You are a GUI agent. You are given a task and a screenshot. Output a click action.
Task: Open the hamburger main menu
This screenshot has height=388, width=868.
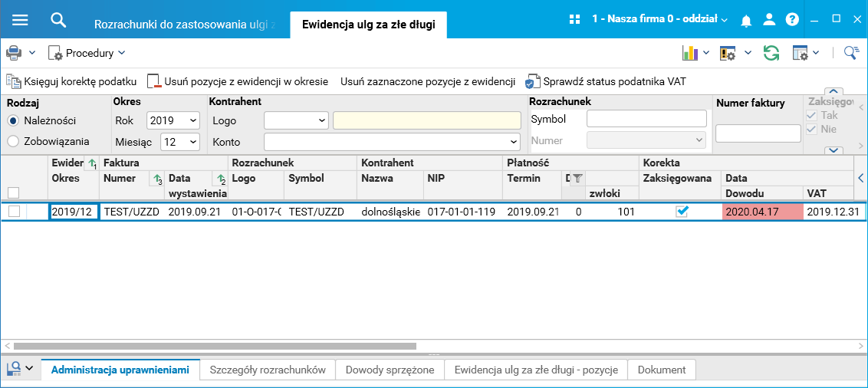coord(20,20)
